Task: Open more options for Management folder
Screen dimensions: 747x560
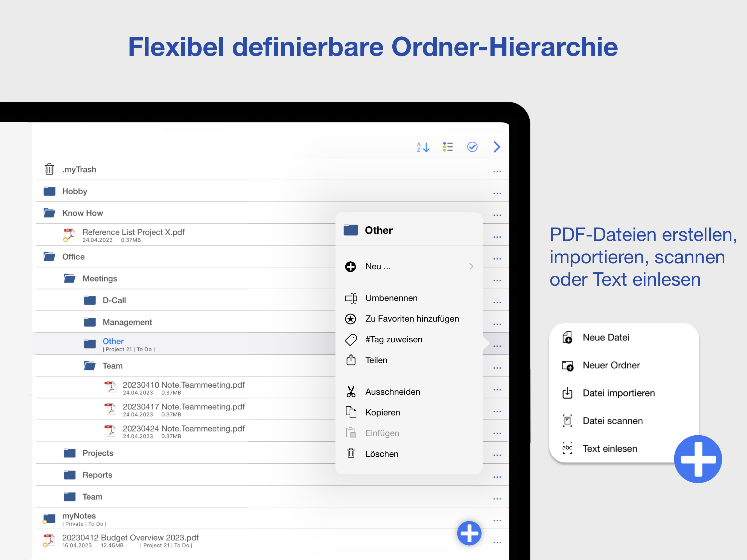Action: click(x=497, y=324)
